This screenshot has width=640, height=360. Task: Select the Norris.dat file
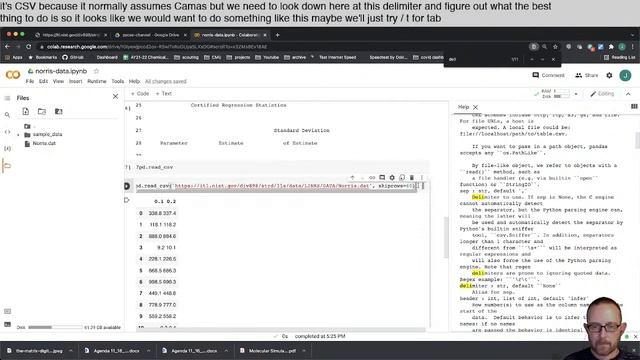44,144
